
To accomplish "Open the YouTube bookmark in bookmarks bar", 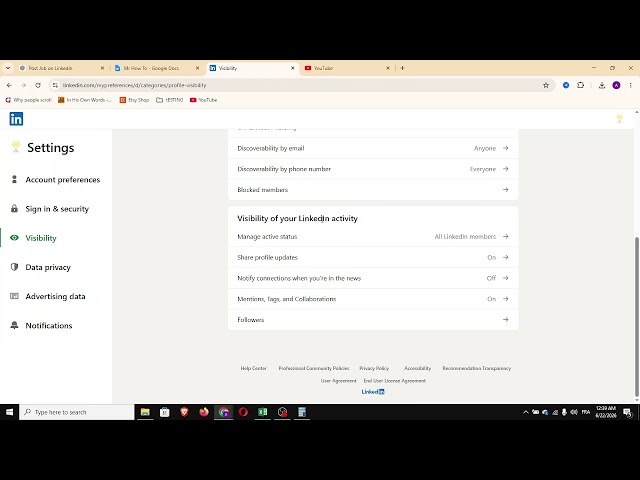I will [203, 100].
